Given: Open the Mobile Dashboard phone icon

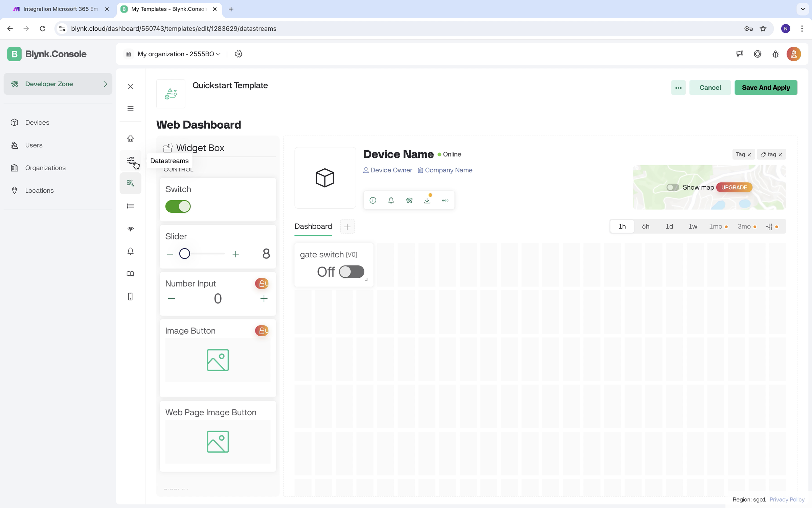Looking at the screenshot, I should click(x=131, y=297).
